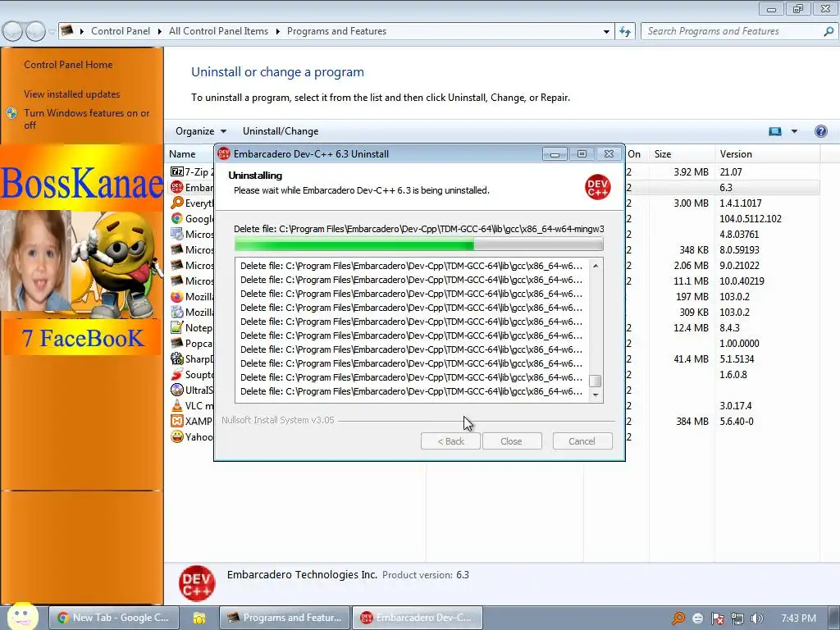Viewport: 840px width, 630px height.
Task: Click the Back button in uninstall dialog
Action: 450,441
